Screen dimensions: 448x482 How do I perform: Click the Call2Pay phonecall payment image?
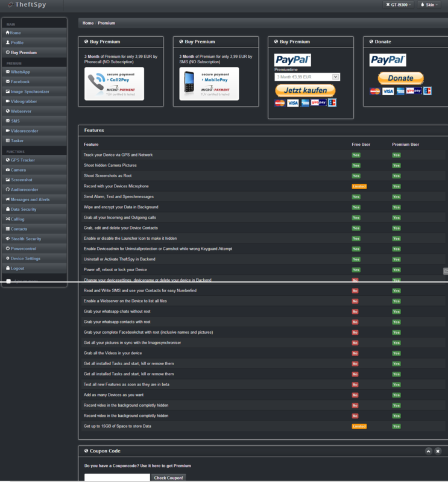114,84
